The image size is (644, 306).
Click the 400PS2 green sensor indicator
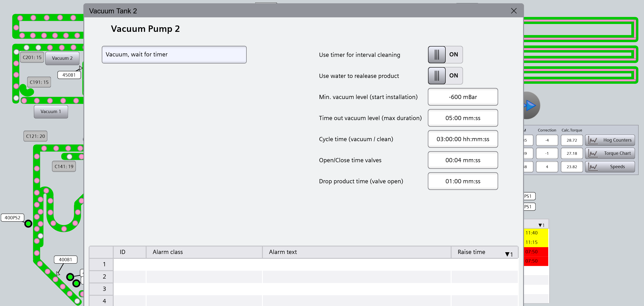tap(28, 223)
